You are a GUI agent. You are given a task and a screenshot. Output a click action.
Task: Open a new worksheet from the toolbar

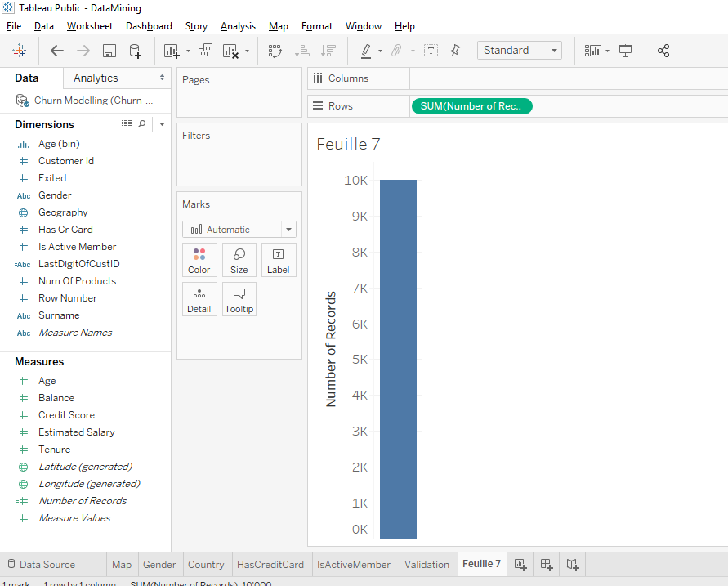pyautogui.click(x=171, y=51)
